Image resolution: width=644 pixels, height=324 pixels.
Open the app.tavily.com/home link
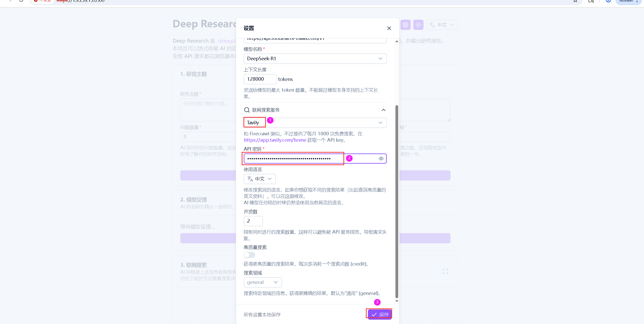(x=275, y=140)
